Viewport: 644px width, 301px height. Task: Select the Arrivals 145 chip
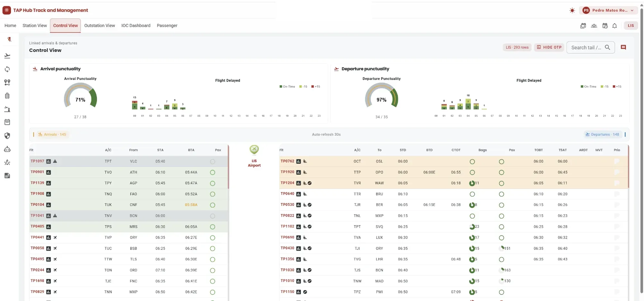click(x=52, y=134)
